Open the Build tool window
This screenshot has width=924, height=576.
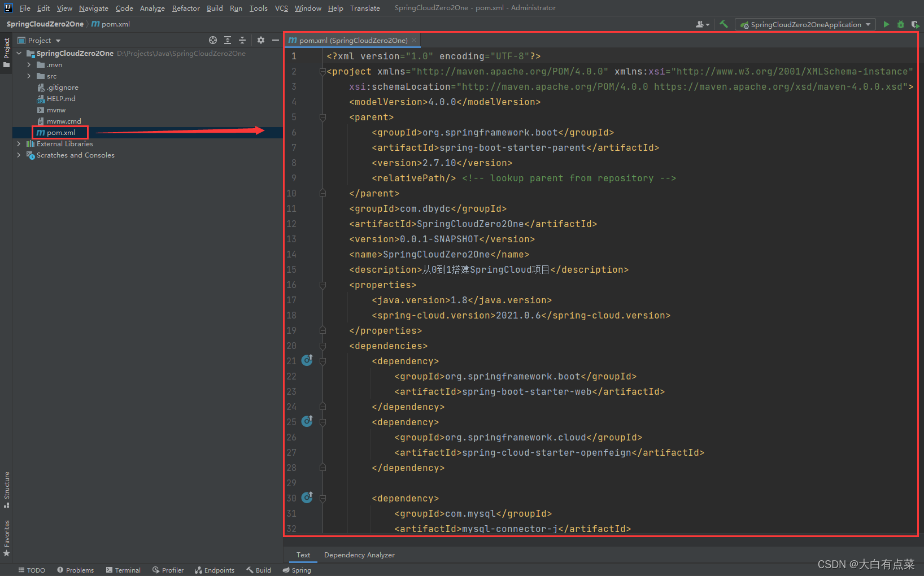[259, 570]
